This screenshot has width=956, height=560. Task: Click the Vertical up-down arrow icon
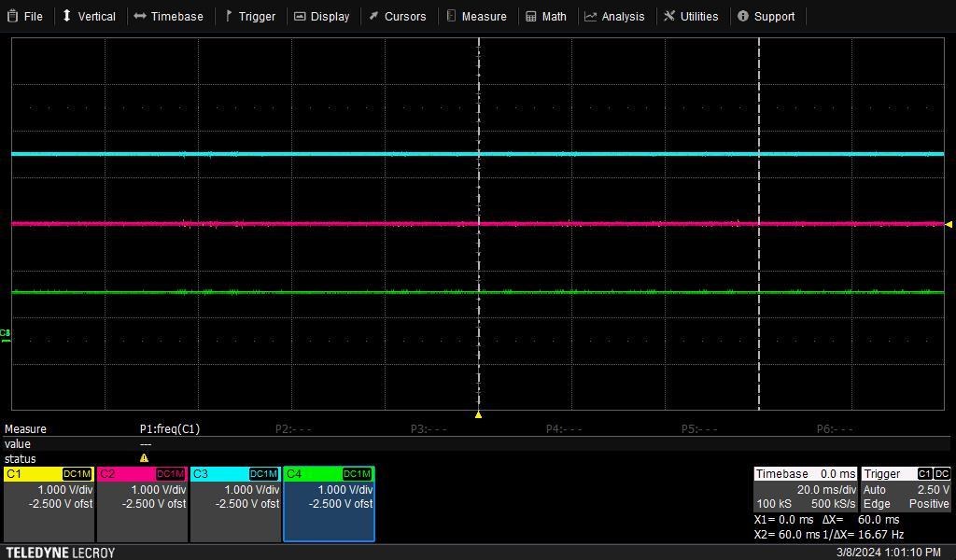(67, 16)
